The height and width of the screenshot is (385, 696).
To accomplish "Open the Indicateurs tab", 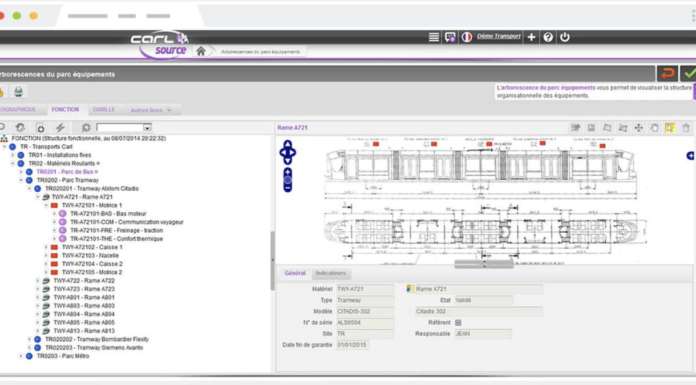I will [x=331, y=273].
